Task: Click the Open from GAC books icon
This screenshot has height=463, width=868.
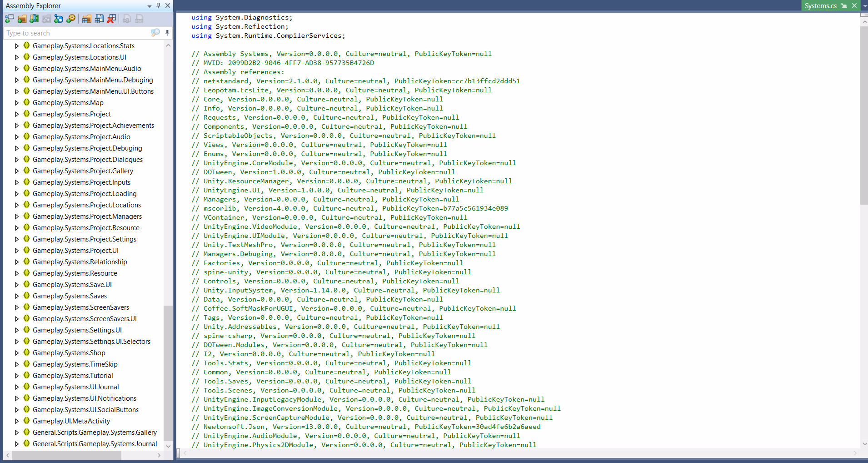Action: [x=34, y=19]
